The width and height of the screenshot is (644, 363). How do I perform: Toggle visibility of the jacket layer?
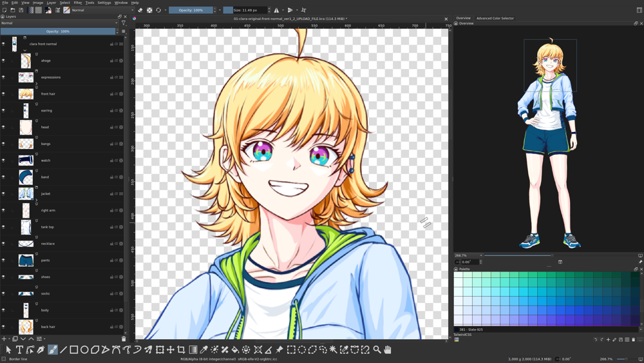3,193
